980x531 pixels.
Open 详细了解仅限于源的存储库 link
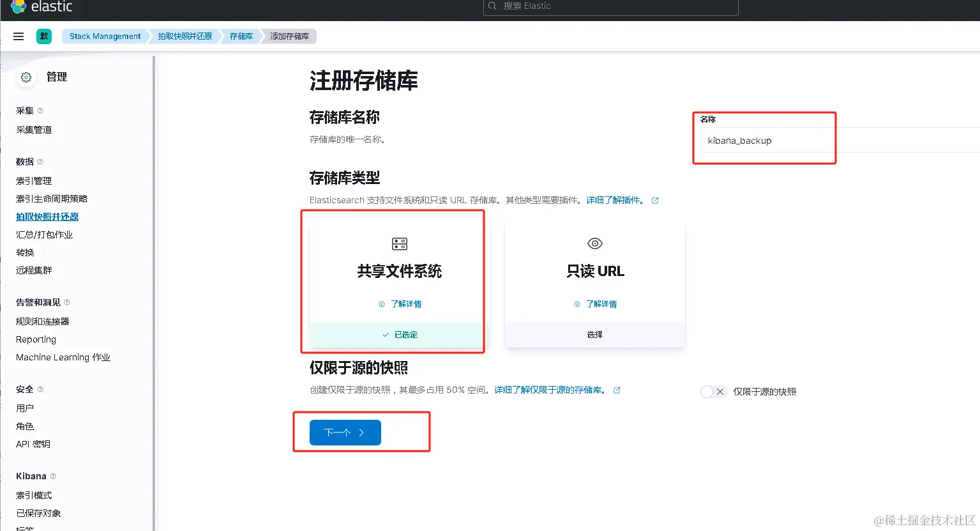pos(550,390)
